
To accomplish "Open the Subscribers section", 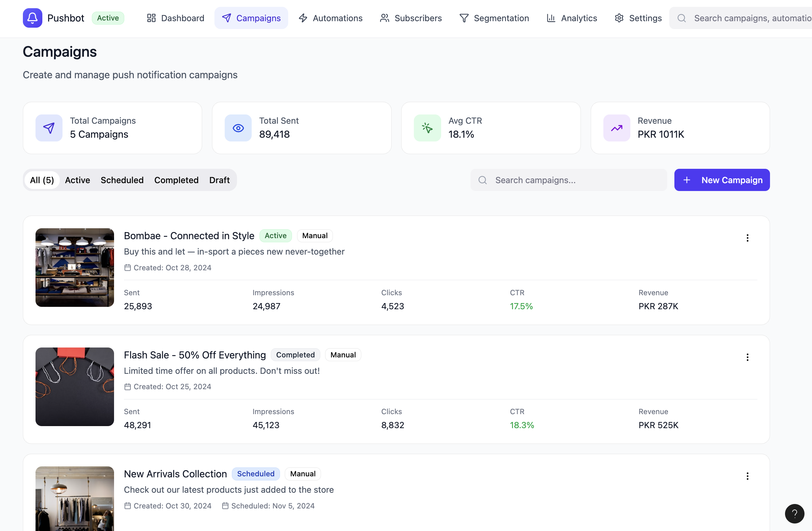I will click(x=411, y=18).
